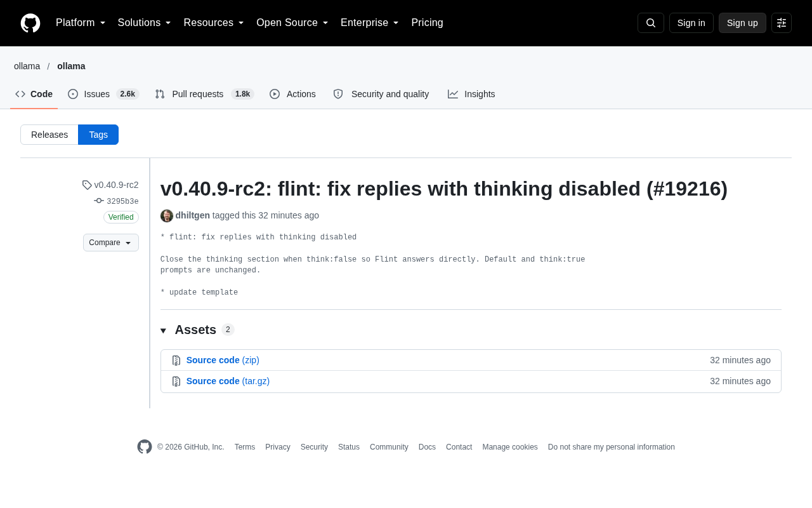Expand the Open Source menu
Screen dimensions: 812x508
click(292, 23)
